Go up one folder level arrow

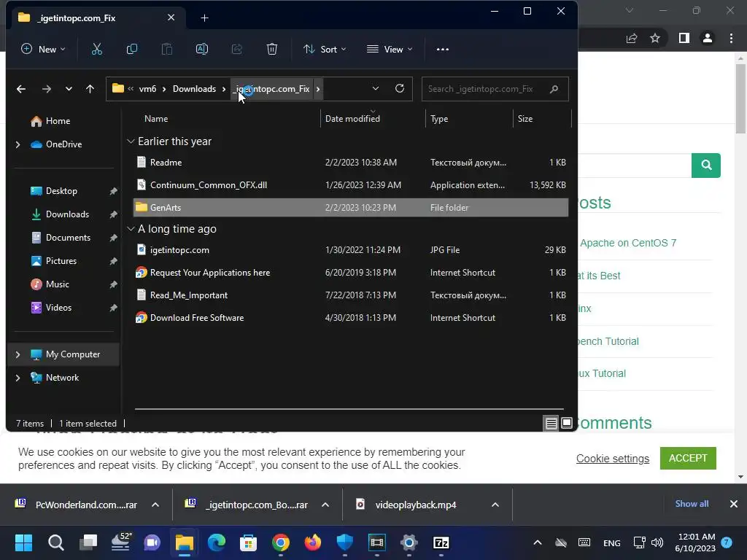click(x=90, y=89)
